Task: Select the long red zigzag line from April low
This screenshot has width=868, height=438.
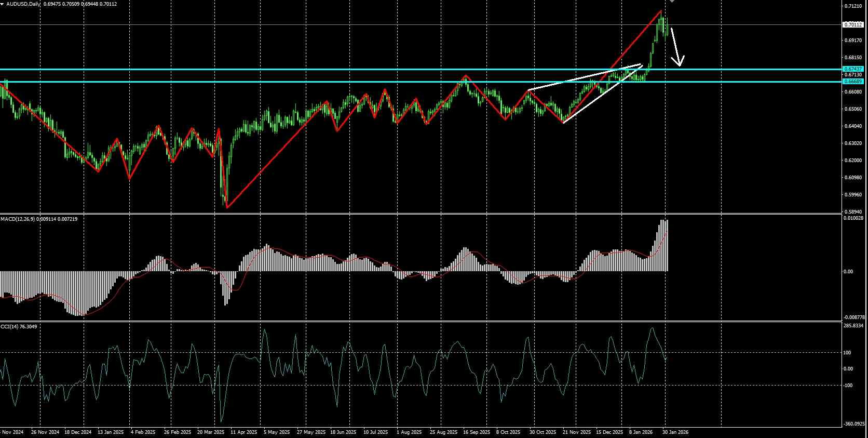Action: tap(276, 154)
